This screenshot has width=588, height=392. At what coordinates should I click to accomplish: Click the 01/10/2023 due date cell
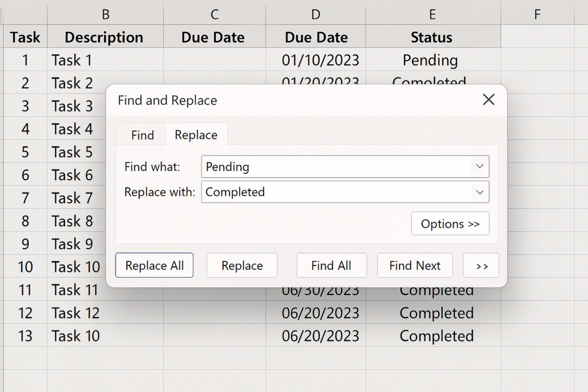pyautogui.click(x=320, y=60)
